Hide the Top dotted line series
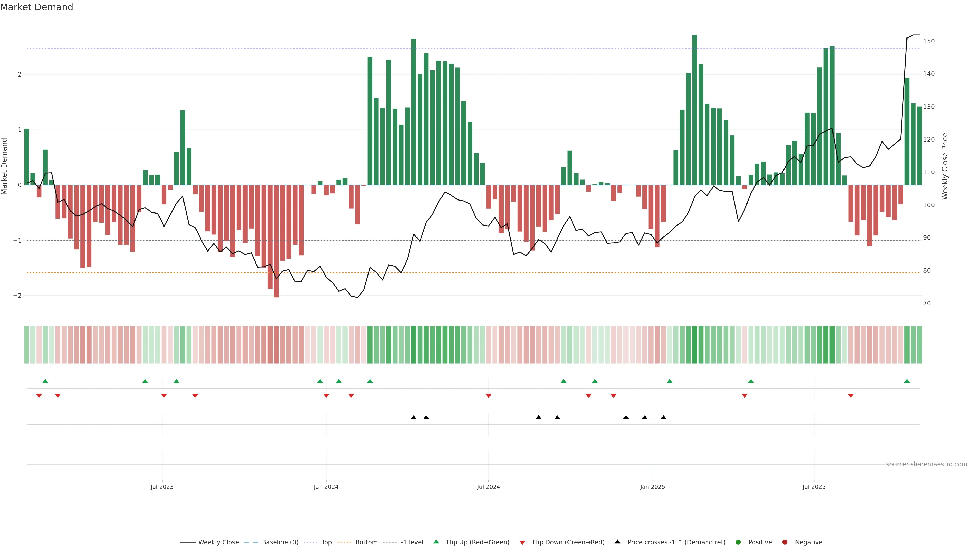This screenshot has height=551, width=980. pyautogui.click(x=326, y=542)
